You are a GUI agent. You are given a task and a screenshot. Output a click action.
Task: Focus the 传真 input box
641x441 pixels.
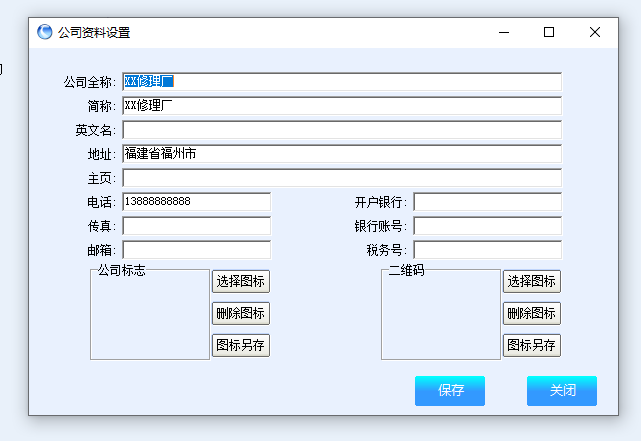click(197, 226)
